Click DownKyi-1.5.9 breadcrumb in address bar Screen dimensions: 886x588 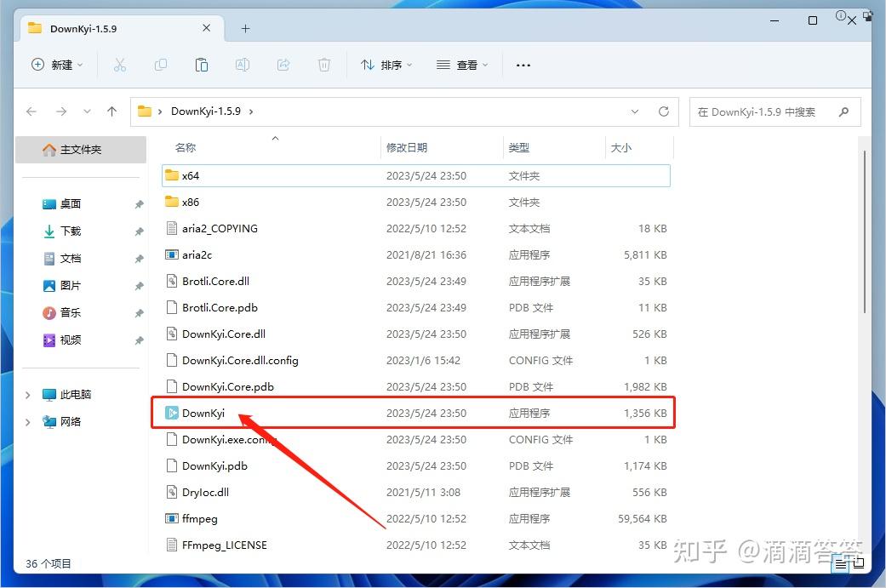pos(206,111)
